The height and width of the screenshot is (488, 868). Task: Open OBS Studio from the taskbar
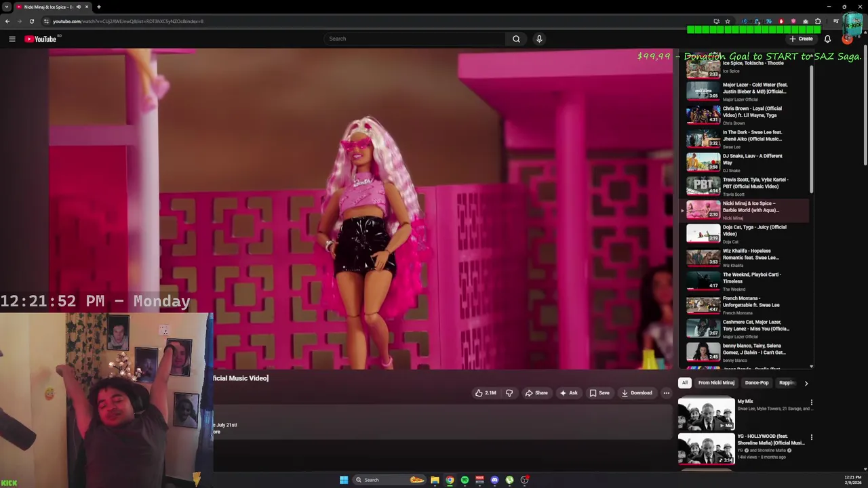coord(524,480)
